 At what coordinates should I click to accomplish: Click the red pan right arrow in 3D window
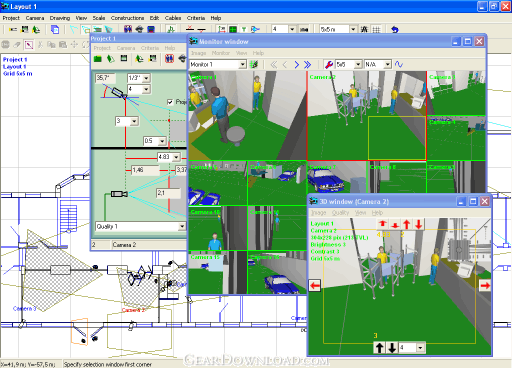485,286
